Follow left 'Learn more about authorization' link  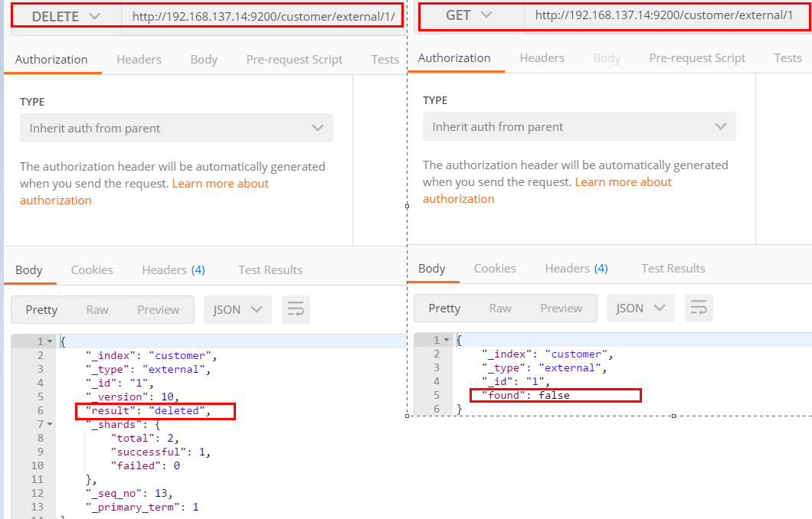221,184
